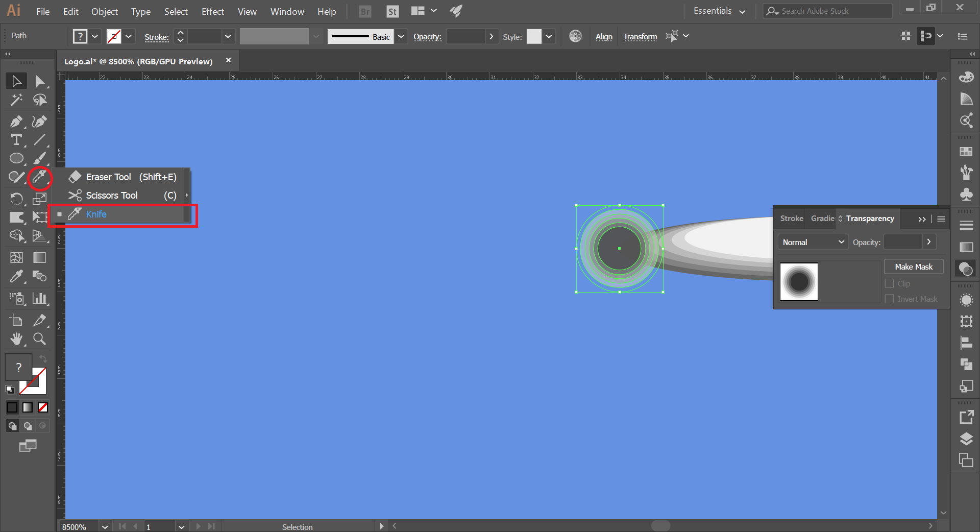Activate Draw Normal mode
Image resolution: width=980 pixels, height=532 pixels.
tap(12, 426)
